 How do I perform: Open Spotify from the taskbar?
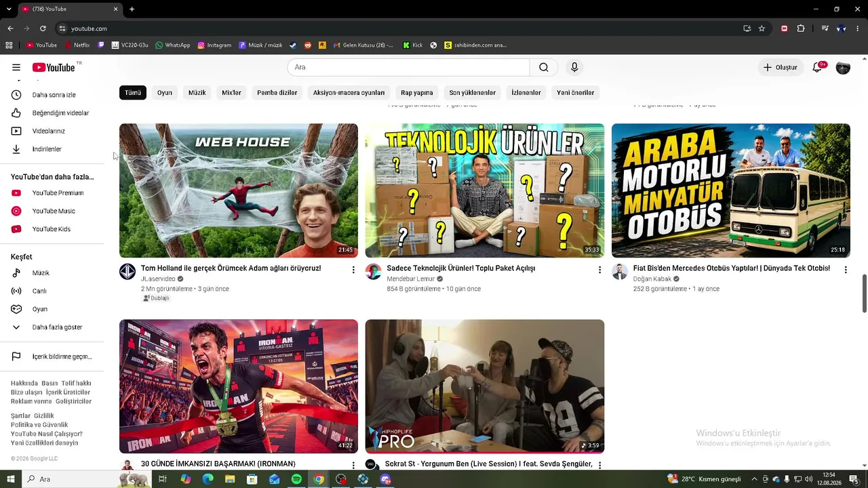pos(296,479)
